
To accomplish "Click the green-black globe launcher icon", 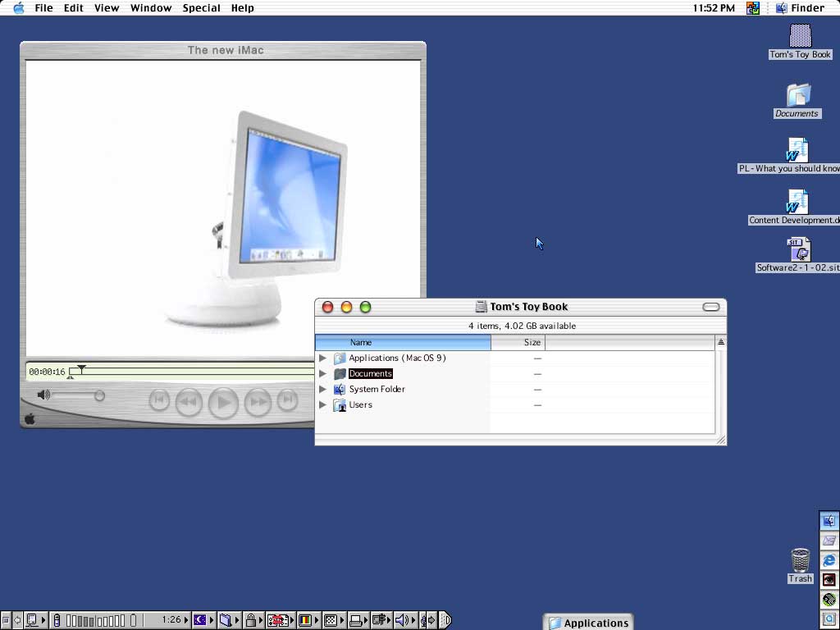I will coord(829,600).
